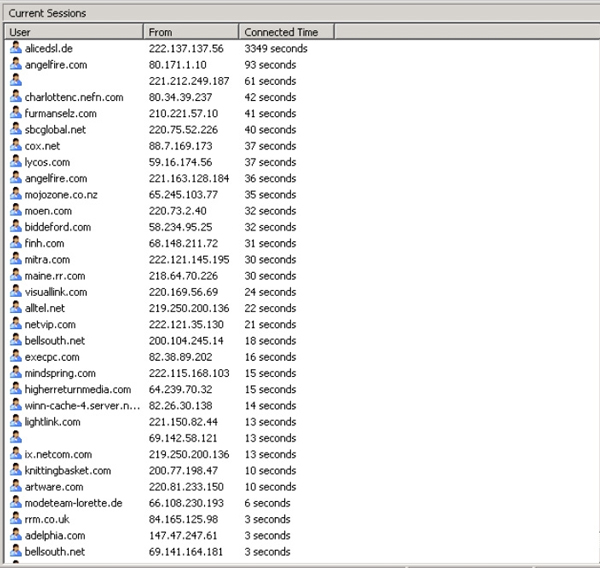Click the user icon beside mojozone.co.nz

click(16, 194)
